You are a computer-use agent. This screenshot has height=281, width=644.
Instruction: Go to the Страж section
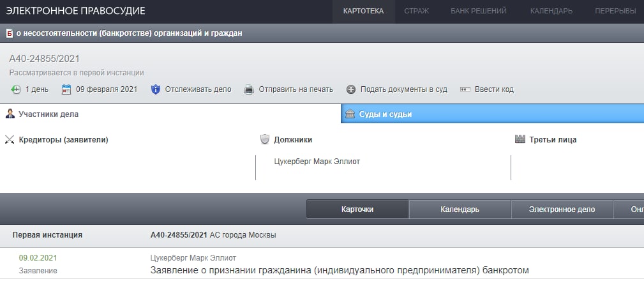[x=416, y=11]
